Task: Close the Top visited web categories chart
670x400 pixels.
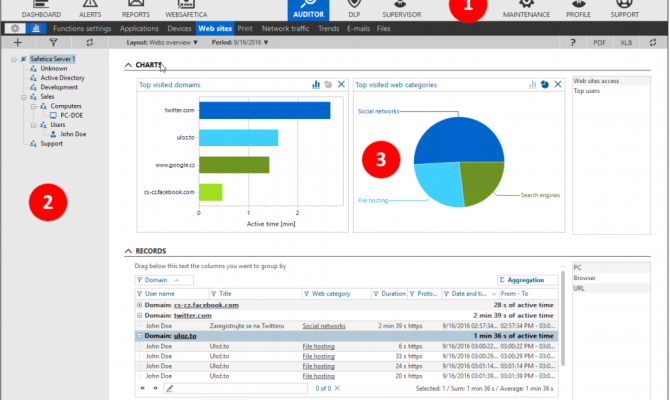Action: [558, 85]
